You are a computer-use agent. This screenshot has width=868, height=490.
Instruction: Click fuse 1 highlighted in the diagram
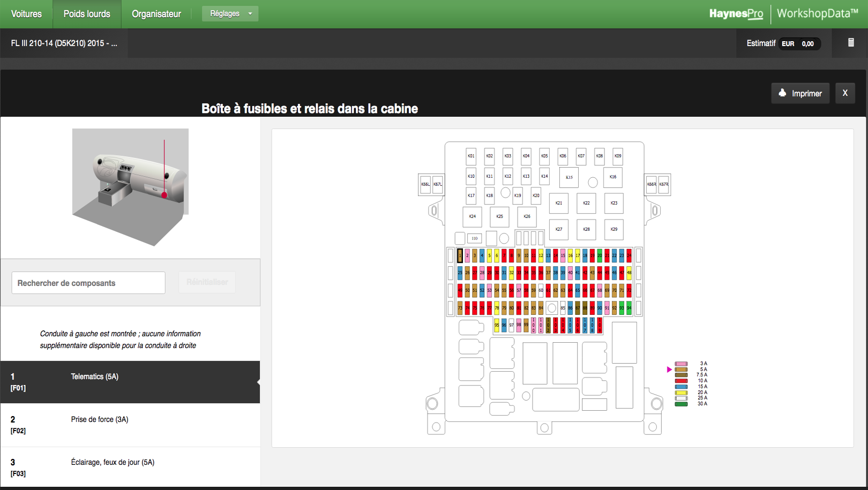(x=460, y=255)
